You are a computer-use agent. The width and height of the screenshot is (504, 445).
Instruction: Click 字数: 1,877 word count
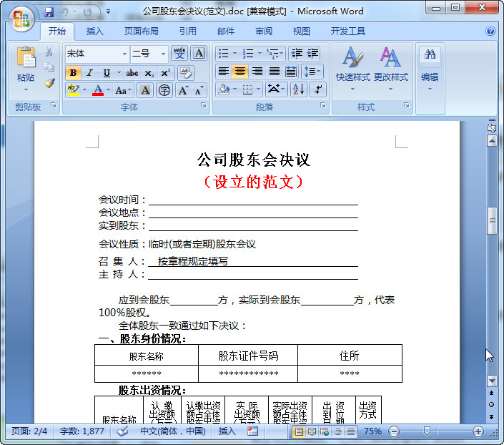tap(82, 431)
